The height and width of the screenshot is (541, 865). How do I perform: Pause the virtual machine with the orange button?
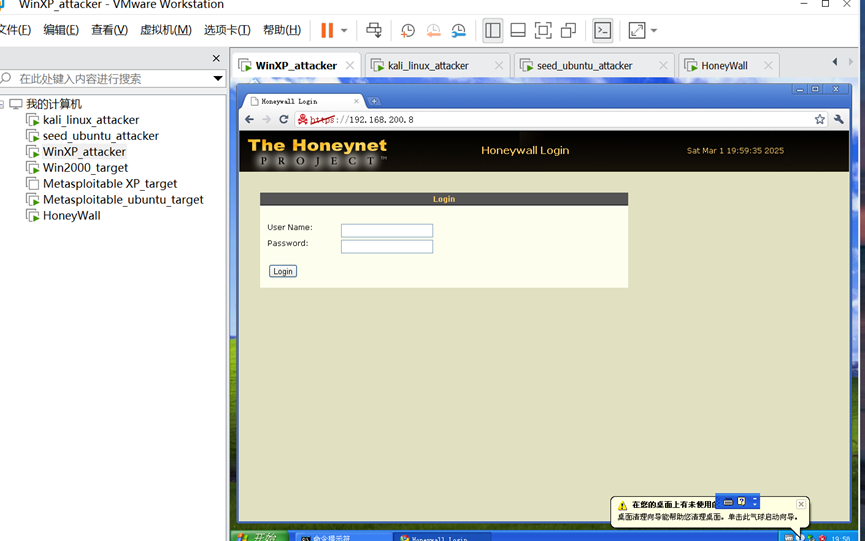[327, 30]
